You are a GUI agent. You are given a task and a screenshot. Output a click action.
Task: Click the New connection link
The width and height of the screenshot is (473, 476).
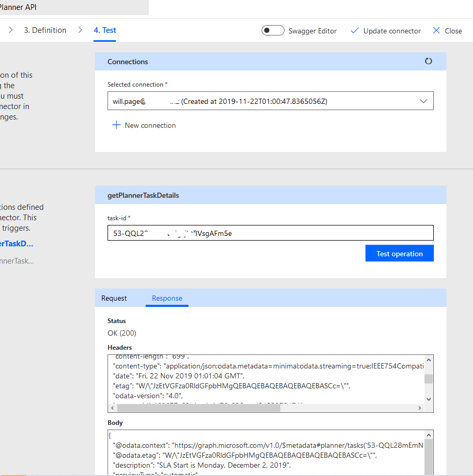tap(150, 125)
